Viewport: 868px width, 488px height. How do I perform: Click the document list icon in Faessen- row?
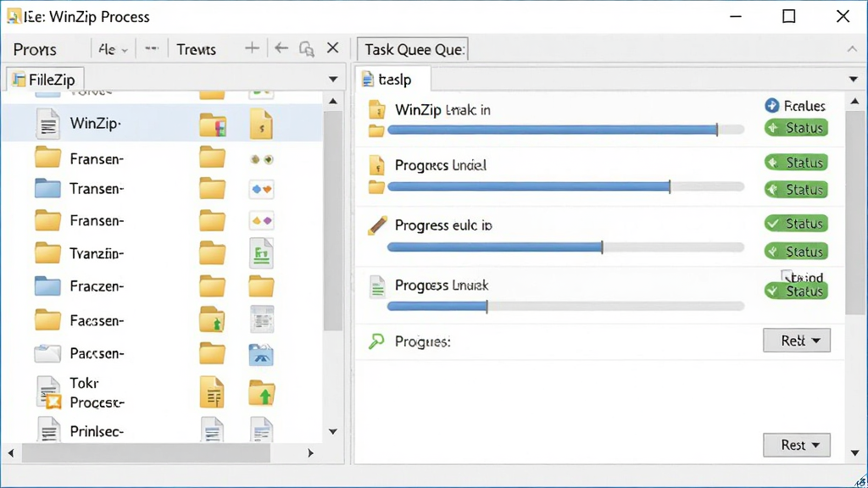point(262,319)
